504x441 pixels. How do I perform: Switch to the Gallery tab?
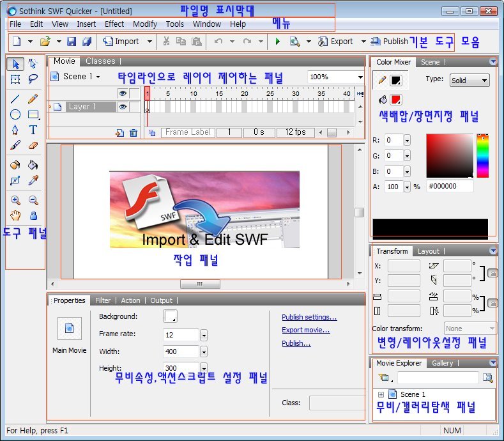tap(442, 363)
